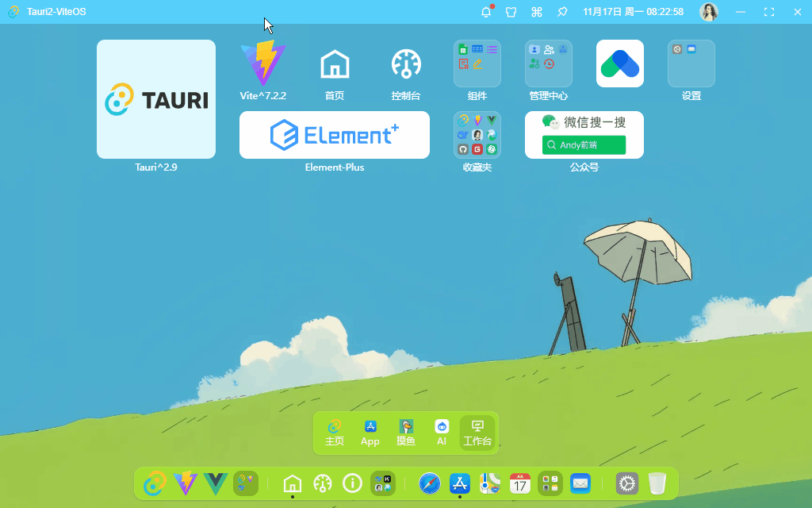812x508 pixels.
Task: Expand the 管理中心 desktop folder
Action: coord(549,63)
